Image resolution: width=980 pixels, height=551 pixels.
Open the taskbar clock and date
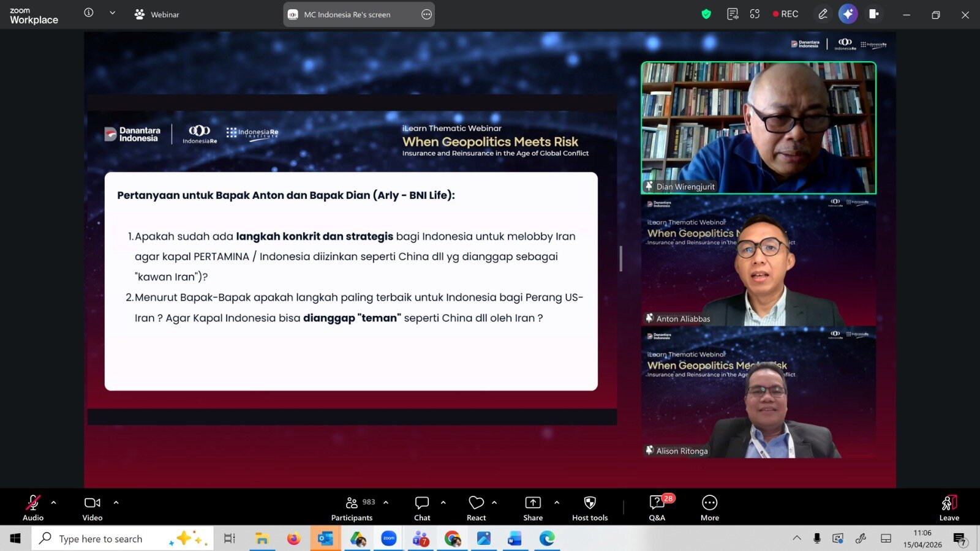[x=922, y=538]
